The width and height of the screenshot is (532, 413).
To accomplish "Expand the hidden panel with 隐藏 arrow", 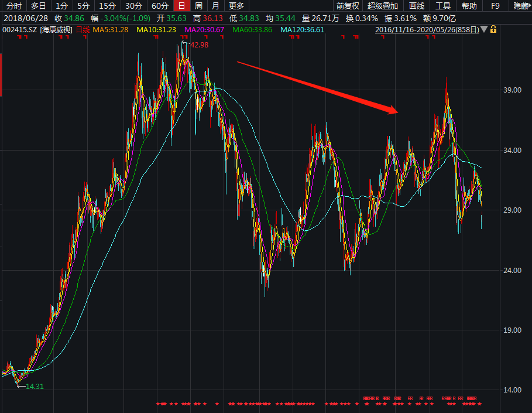I will [x=521, y=6].
